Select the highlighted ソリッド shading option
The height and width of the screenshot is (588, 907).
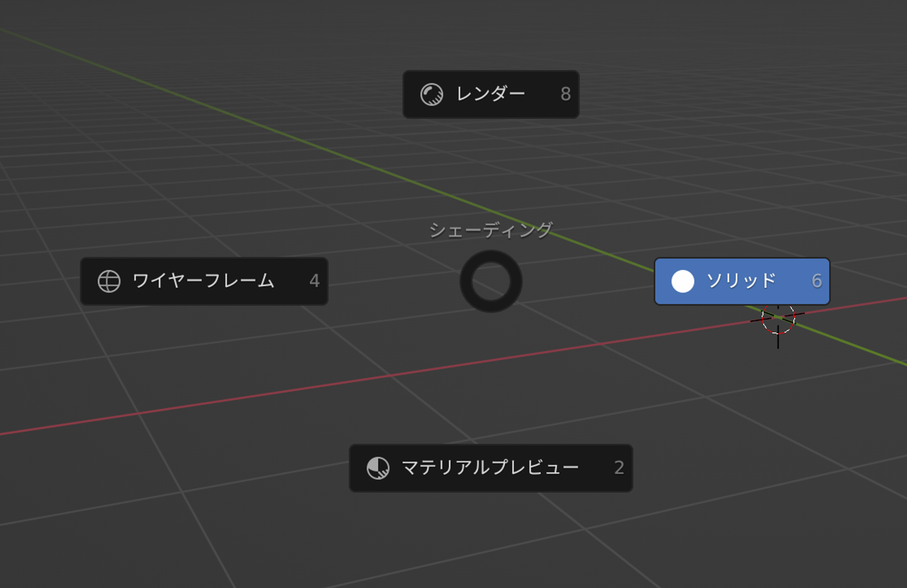tap(742, 281)
